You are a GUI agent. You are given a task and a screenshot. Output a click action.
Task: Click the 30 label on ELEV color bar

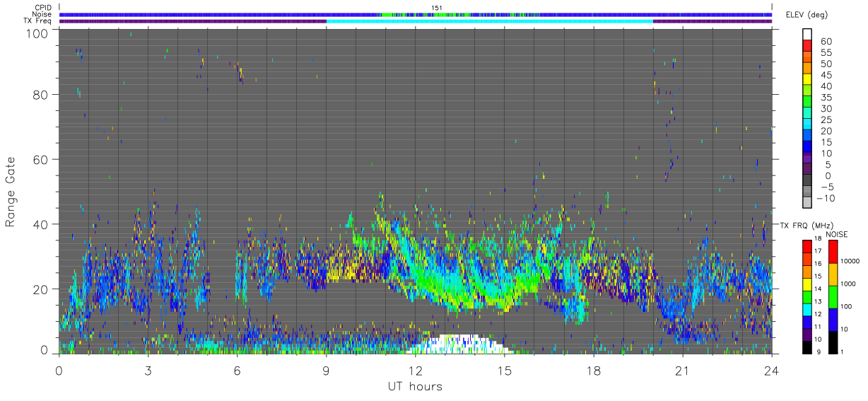click(826, 109)
